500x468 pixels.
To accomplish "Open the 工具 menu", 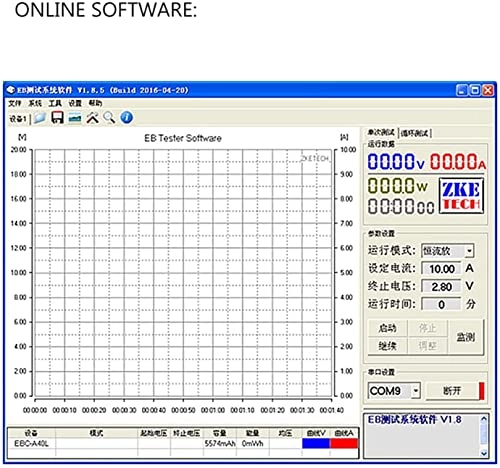I will (55, 103).
